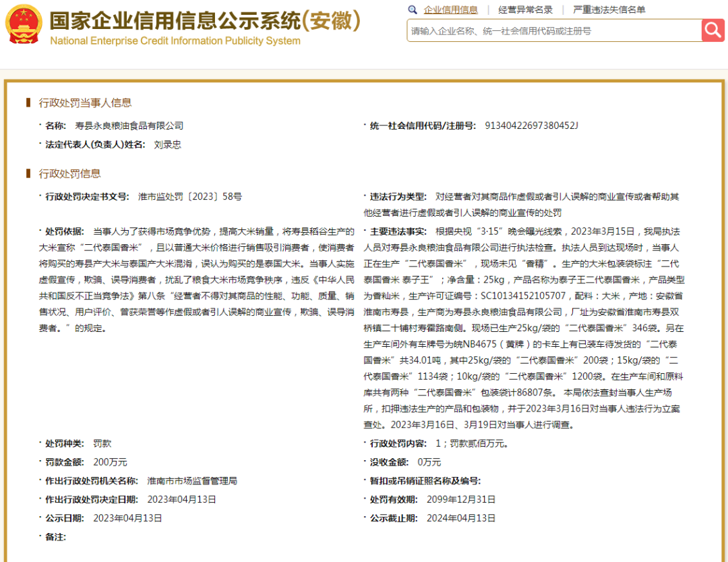Click confiscated amount 0万元
The height and width of the screenshot is (562, 728).
click(429, 462)
